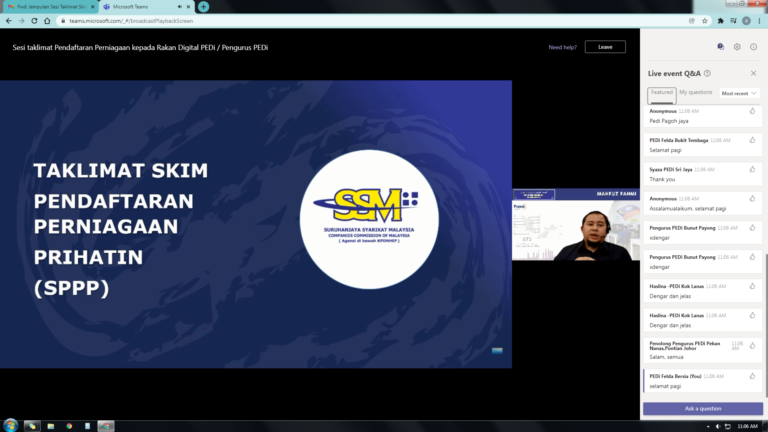Reload the page using the refresh icon
Image resolution: width=768 pixels, height=432 pixels.
[x=35, y=20]
